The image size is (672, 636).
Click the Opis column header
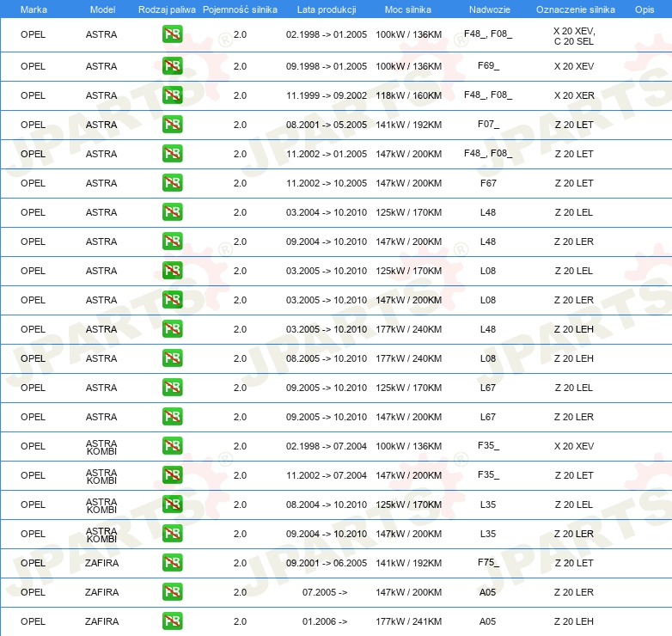point(645,9)
